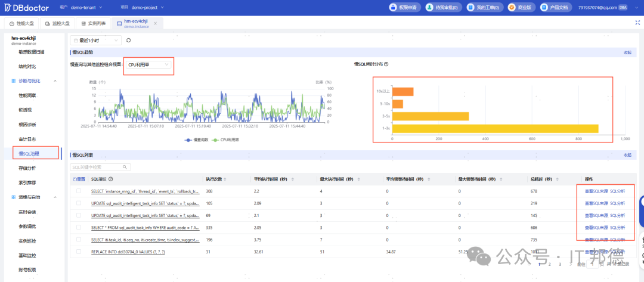644x282 pixels.
Task: Click the orange badge icon beside 商业版
Action: [x=512, y=7]
